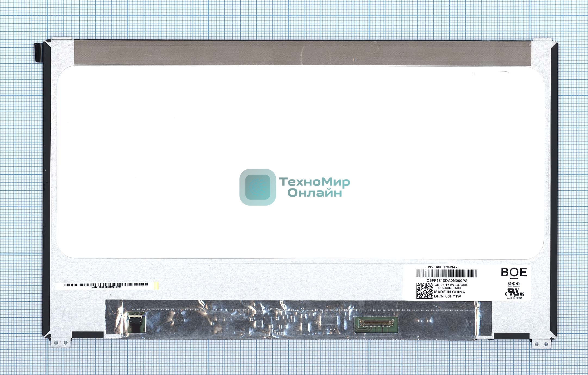Click the ТехноМир Онлайн watermark text

[315, 187]
